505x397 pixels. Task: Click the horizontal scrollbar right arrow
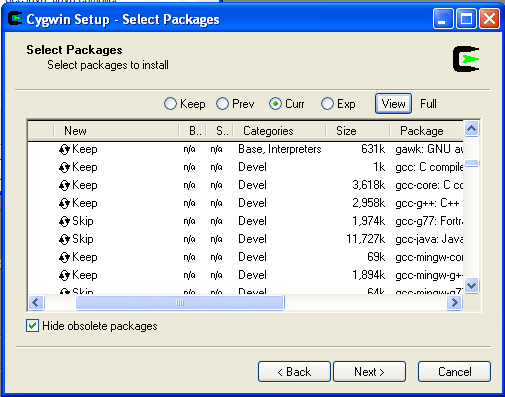[x=454, y=303]
